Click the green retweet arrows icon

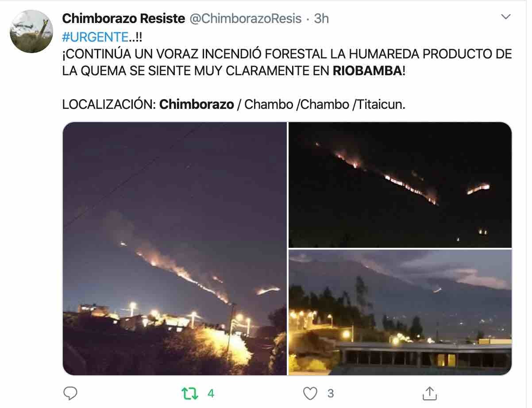190,393
